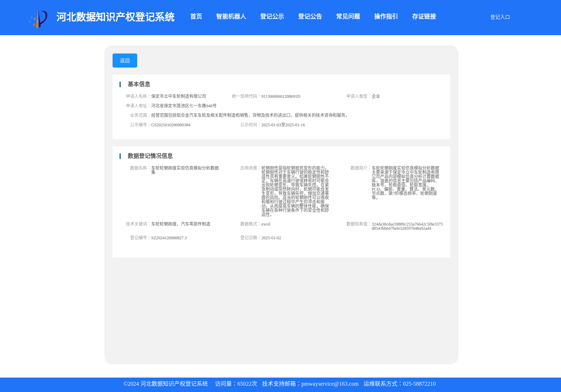This screenshot has width=561, height=392.
Task: Click registration date 2025-01-02
Action: pyautogui.click(x=271, y=238)
